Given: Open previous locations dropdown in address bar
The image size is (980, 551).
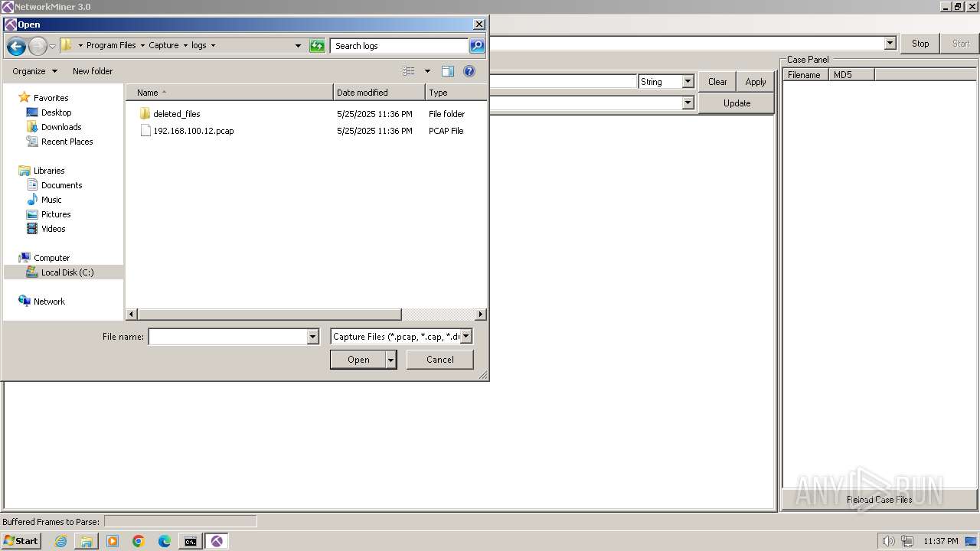Looking at the screenshot, I should [x=298, y=46].
